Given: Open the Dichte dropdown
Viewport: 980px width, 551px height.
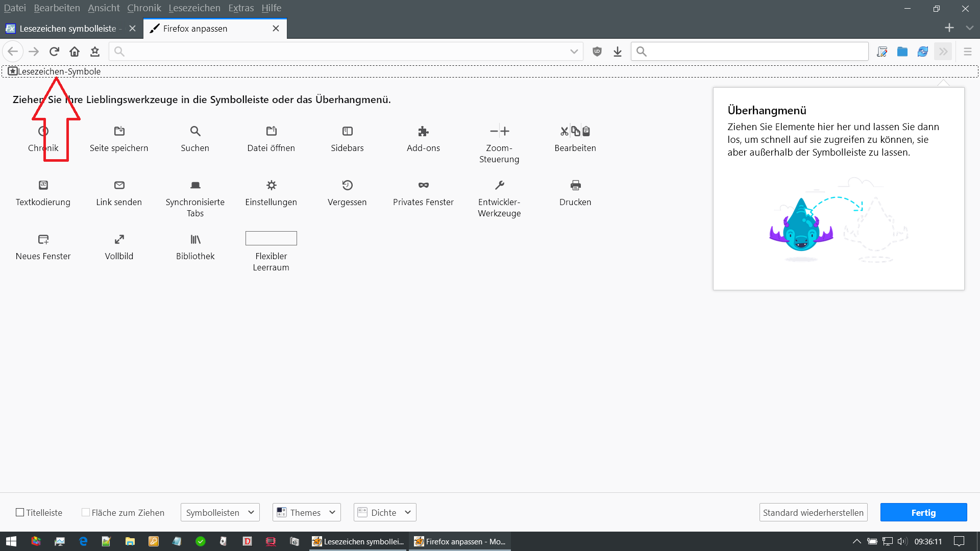Looking at the screenshot, I should [385, 512].
